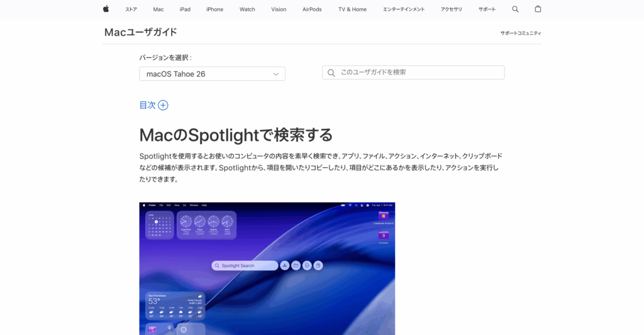The height and width of the screenshot is (335, 644).
Task: Select Mac in the top navigation
Action: coord(158,9)
